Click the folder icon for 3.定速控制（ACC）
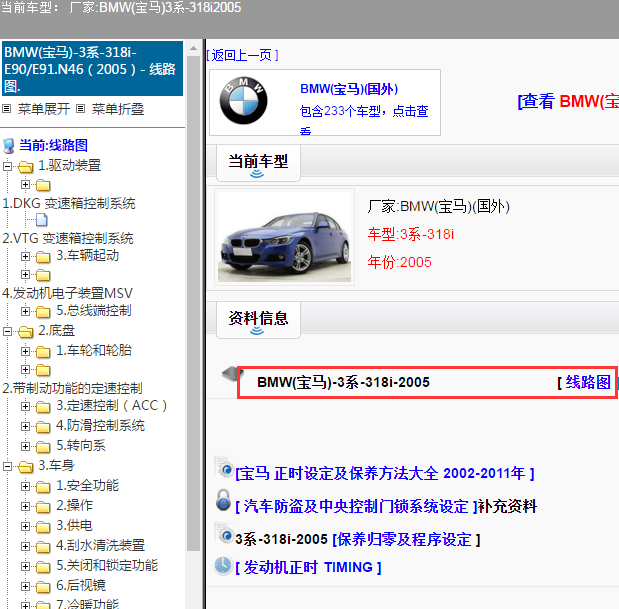The width and height of the screenshot is (619, 609). point(43,407)
